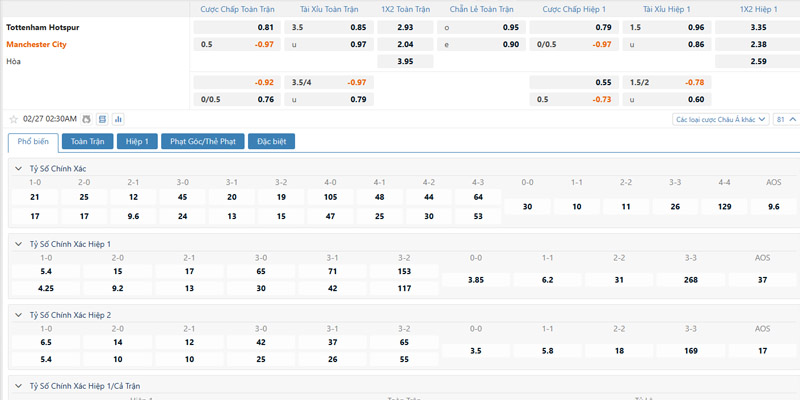Viewport: 800px width, 400px height.
Task: Click the Tài Xỉu Hiệp 1 column header
Action: pyautogui.click(x=666, y=9)
